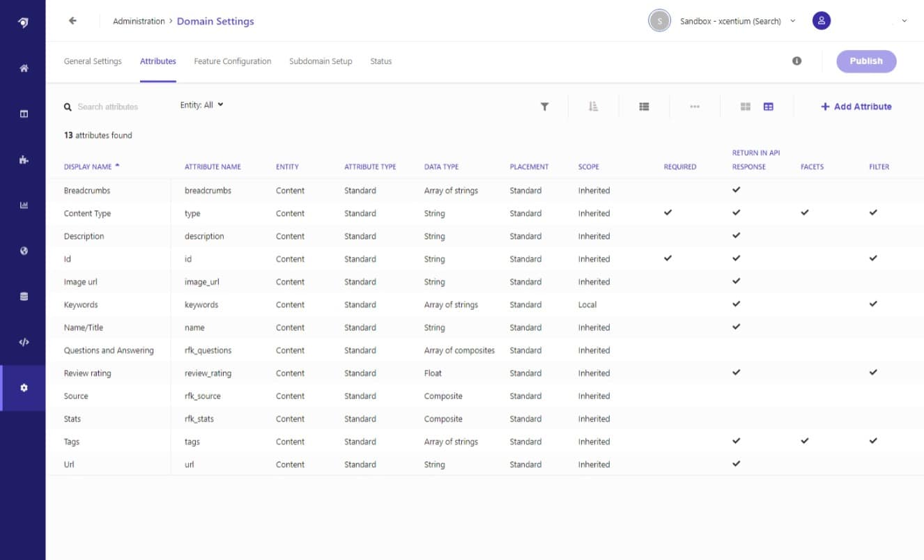Click the Domain Settings breadcrumb title

(215, 22)
